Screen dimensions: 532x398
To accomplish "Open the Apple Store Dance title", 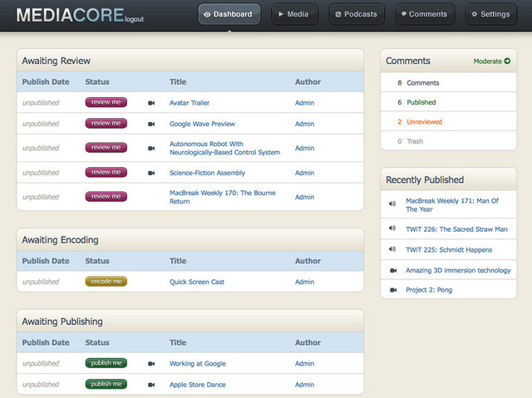I will pyautogui.click(x=198, y=385).
